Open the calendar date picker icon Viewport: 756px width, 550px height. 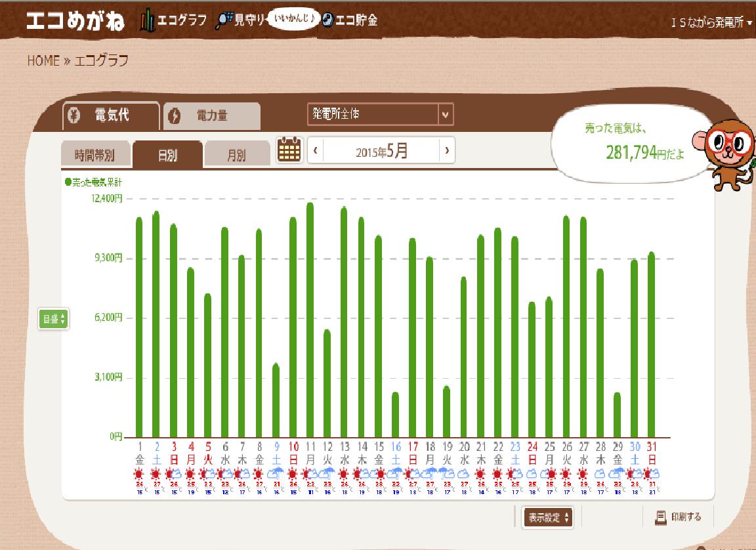[x=289, y=151]
